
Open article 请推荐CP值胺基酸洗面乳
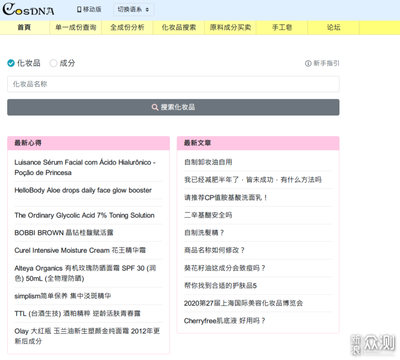point(226,198)
